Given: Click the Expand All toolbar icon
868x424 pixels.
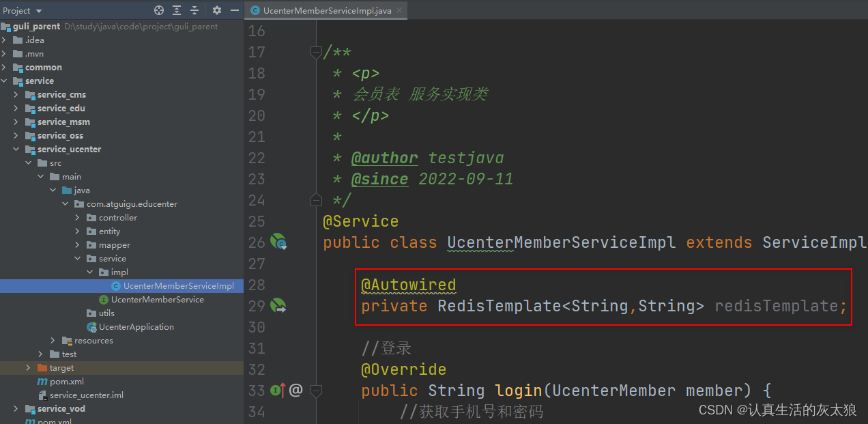Looking at the screenshot, I should click(x=177, y=10).
